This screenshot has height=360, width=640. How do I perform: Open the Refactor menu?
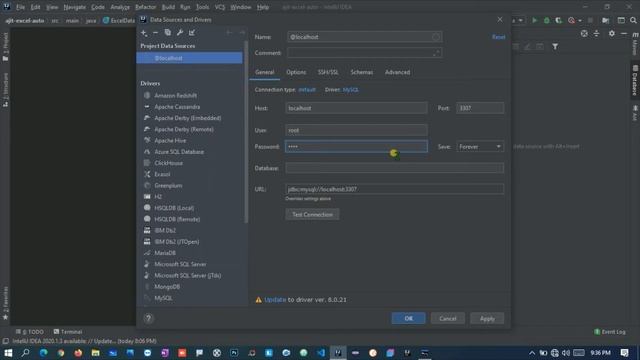(145, 7)
